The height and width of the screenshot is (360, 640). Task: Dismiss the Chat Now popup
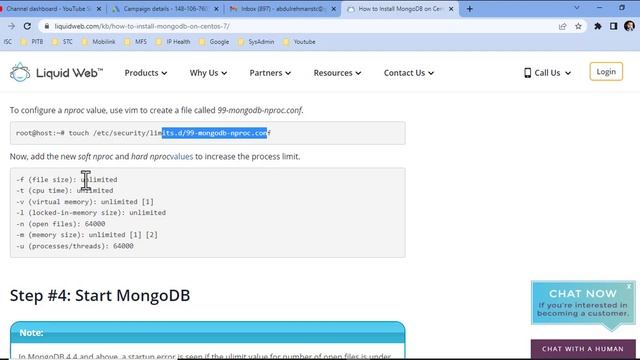pos(629,286)
